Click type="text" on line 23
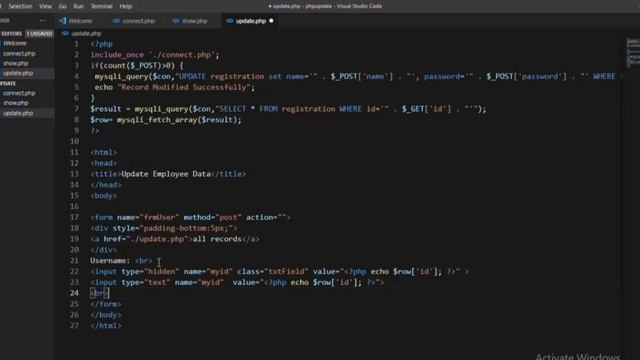This screenshot has width=640, height=360. (x=146, y=282)
